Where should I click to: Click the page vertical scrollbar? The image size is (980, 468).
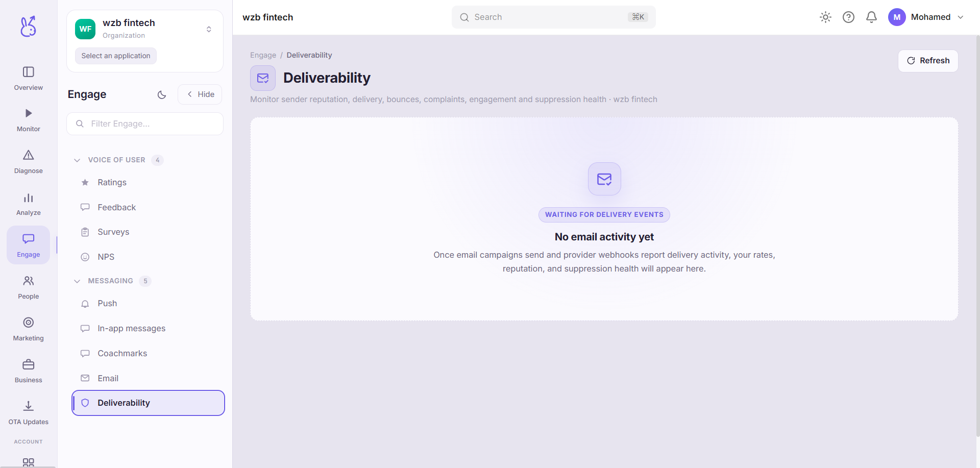click(x=977, y=235)
